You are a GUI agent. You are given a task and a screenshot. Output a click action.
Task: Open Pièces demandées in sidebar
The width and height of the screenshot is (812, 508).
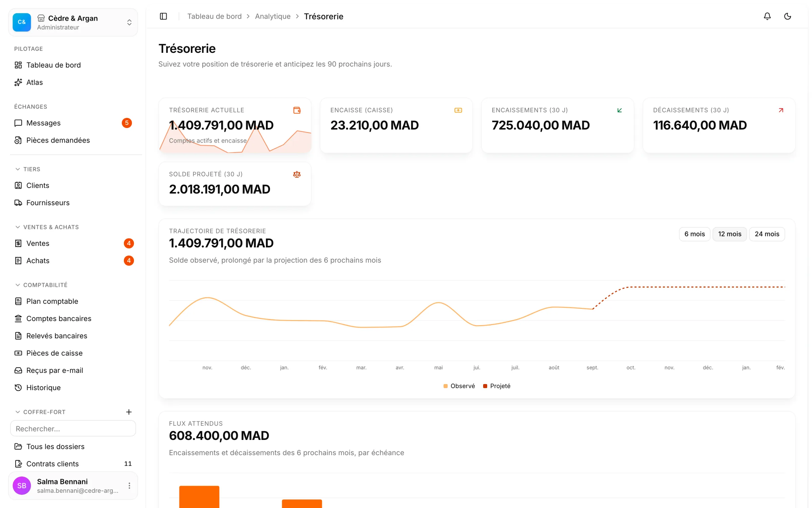[73, 140]
